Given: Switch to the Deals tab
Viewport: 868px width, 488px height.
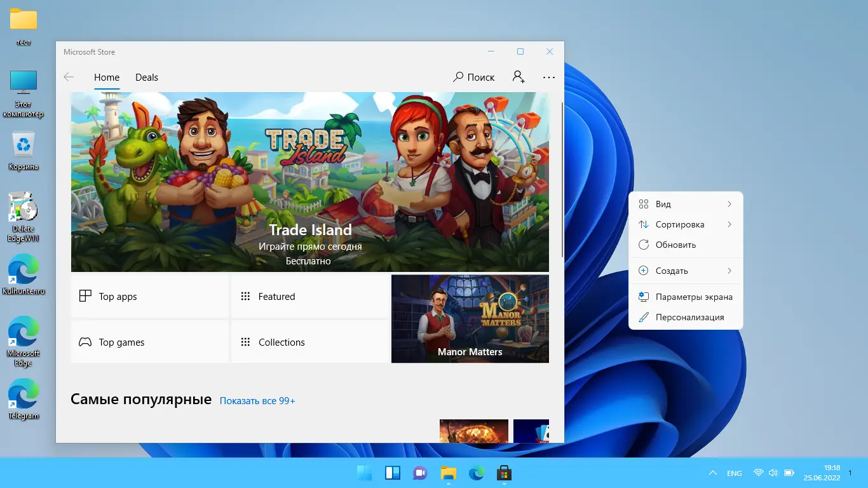Looking at the screenshot, I should pyautogui.click(x=146, y=77).
